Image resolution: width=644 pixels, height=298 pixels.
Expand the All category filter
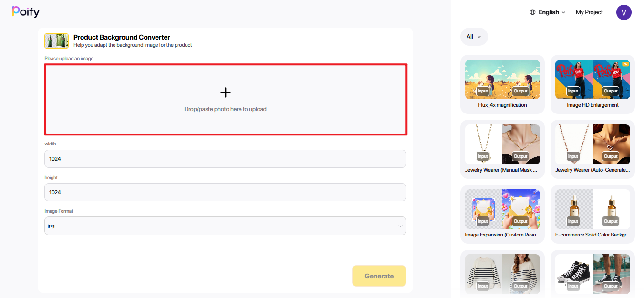click(x=474, y=37)
